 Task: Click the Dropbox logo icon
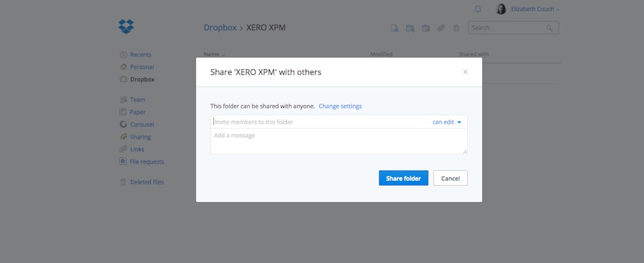click(x=126, y=26)
